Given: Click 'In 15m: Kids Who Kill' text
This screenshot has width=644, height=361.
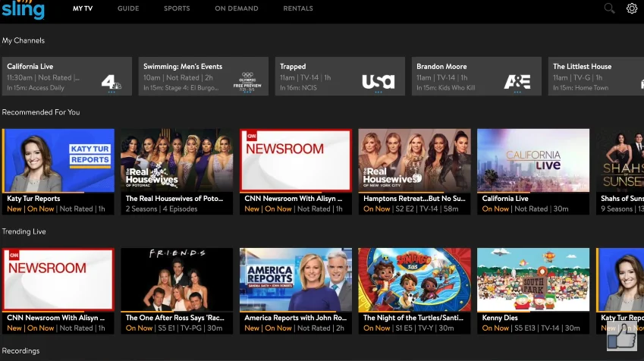Looking at the screenshot, I should (x=445, y=87).
